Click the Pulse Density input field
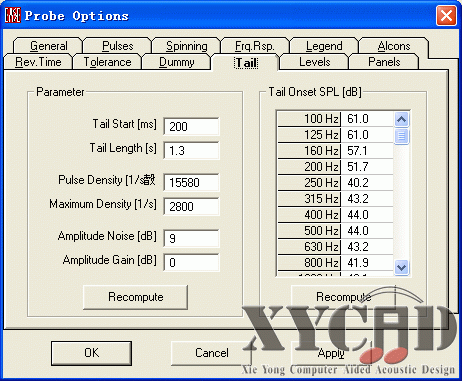The image size is (462, 381). click(191, 183)
